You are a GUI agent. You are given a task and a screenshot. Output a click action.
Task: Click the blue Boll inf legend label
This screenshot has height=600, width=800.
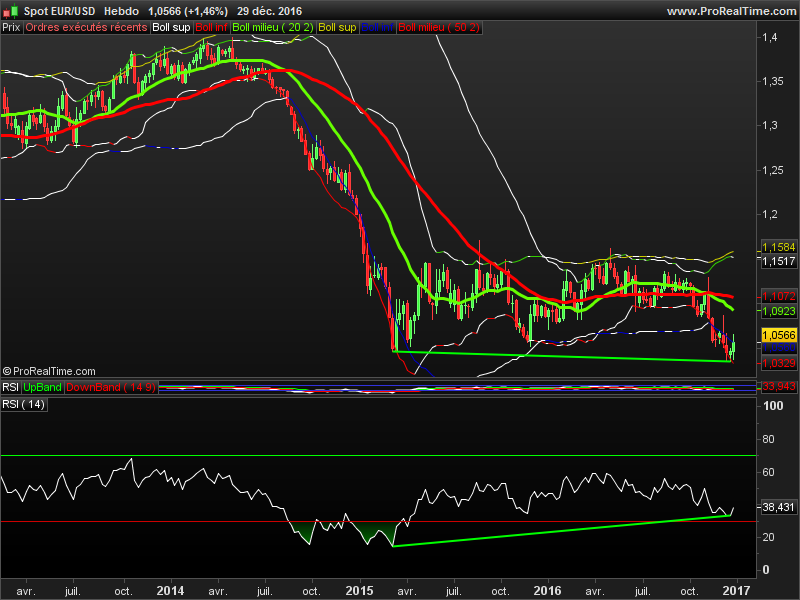[377, 28]
